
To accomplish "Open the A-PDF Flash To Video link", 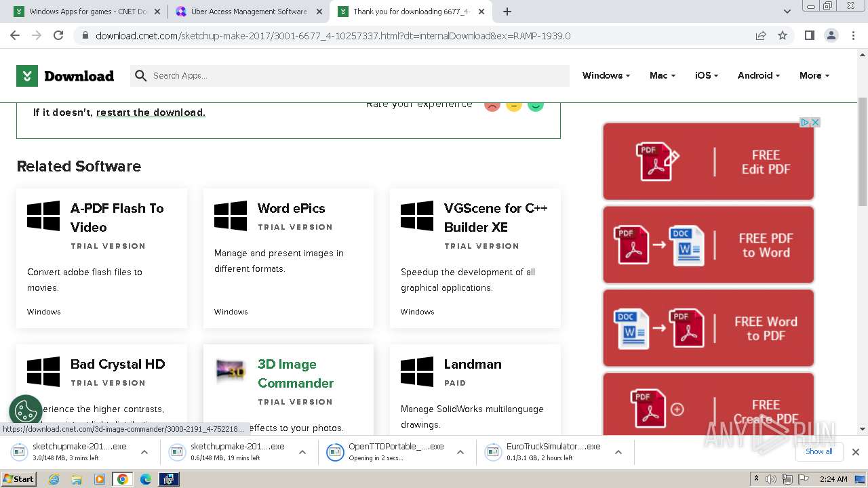I will point(117,218).
